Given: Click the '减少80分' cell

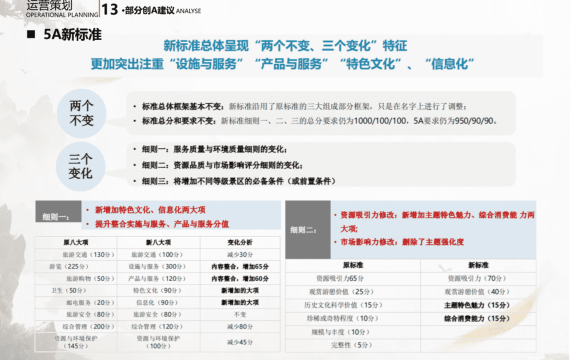Looking at the screenshot, I should click(240, 327).
